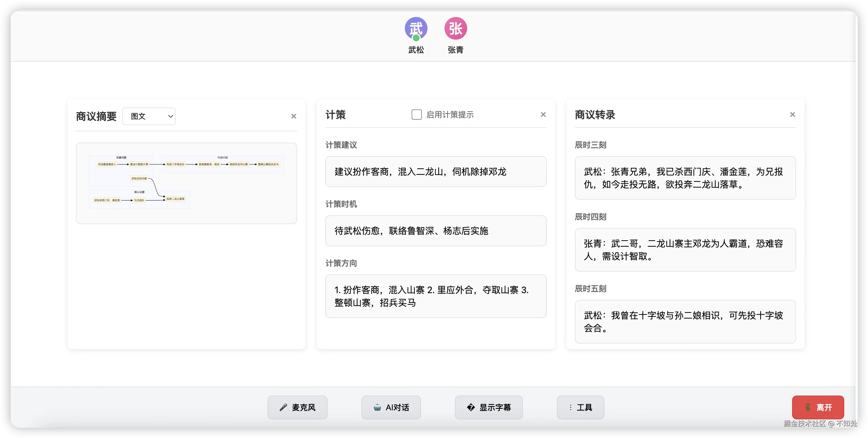Open the 图文 summary format dropdown

tap(149, 116)
